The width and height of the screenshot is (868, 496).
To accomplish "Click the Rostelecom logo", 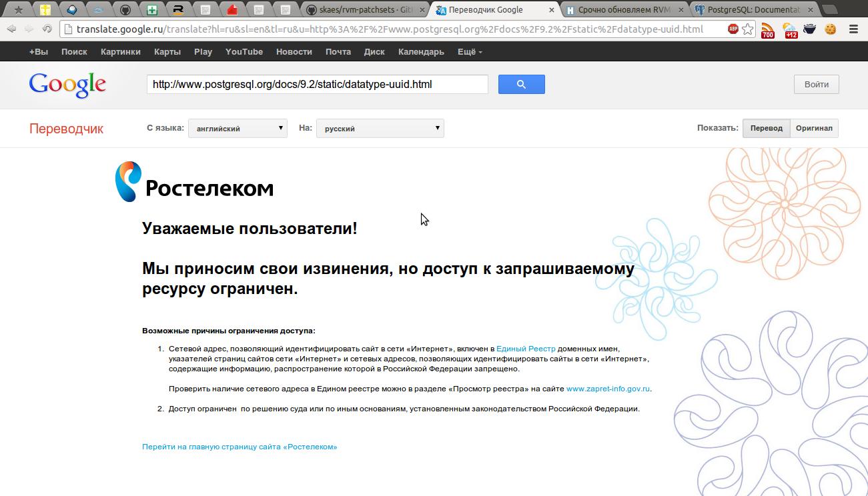I will coord(194,181).
